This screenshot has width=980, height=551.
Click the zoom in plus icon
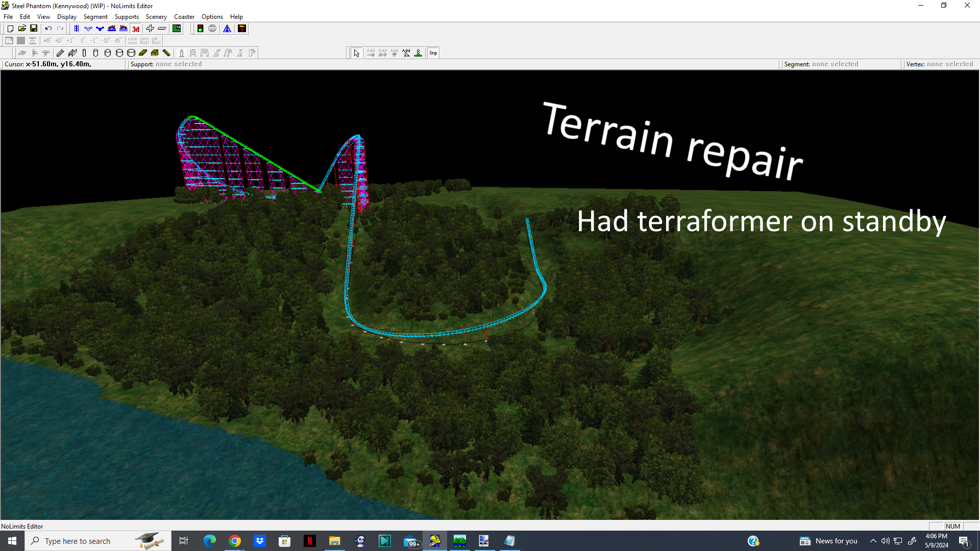click(150, 29)
